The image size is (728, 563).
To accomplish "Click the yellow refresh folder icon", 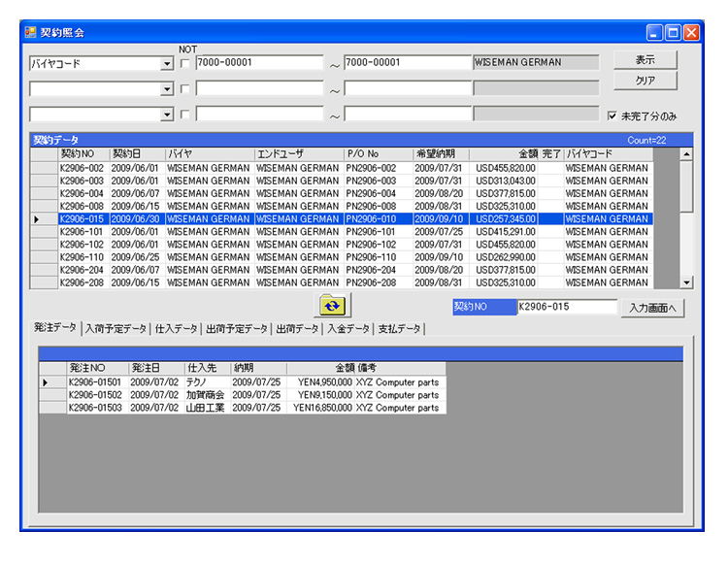I will tap(333, 305).
